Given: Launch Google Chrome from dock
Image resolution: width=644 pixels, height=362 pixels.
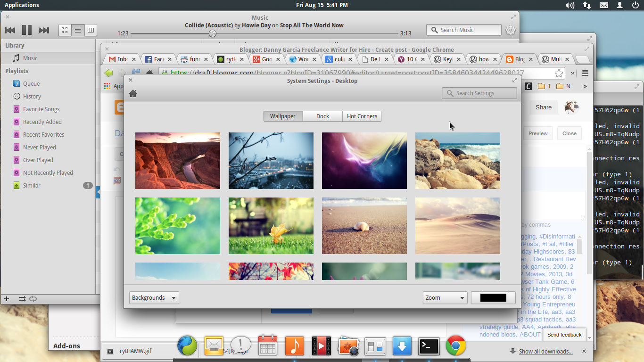Looking at the screenshot, I should click(456, 346).
